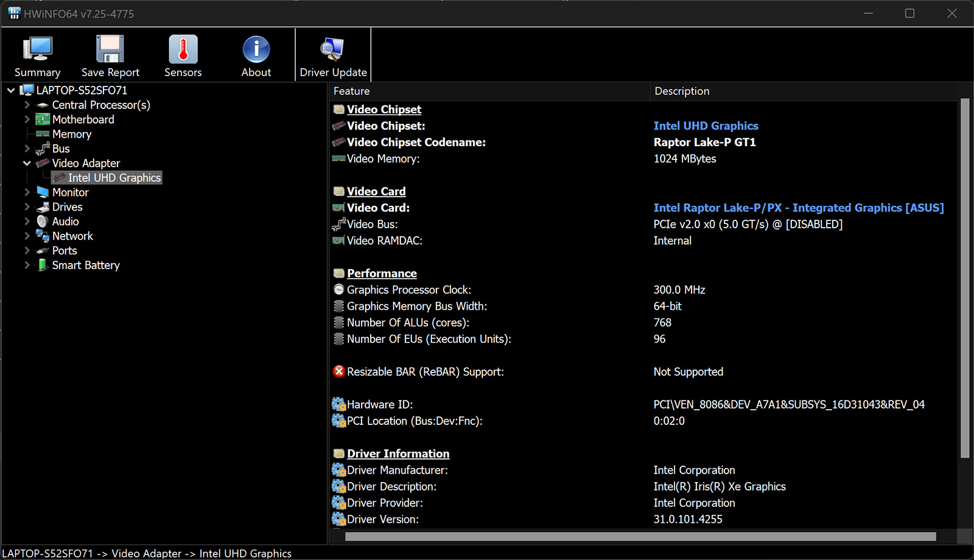The height and width of the screenshot is (560, 974).
Task: Click the gear icon beside Hardware ID
Action: click(339, 404)
